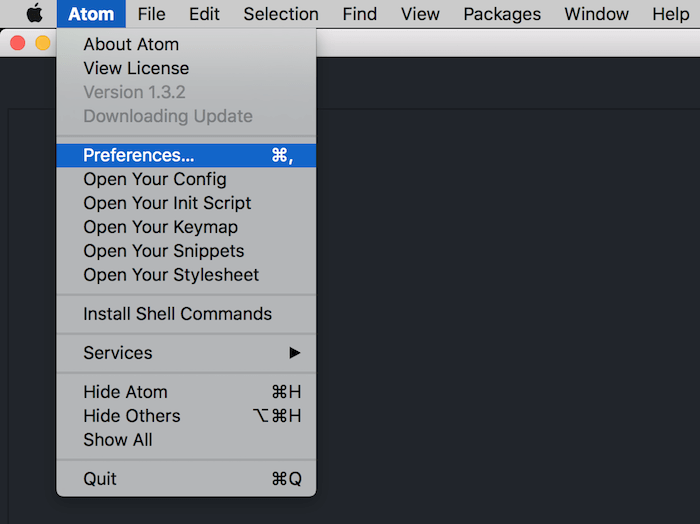700x524 pixels.
Task: Open the Apple menu icon
Action: [x=34, y=14]
